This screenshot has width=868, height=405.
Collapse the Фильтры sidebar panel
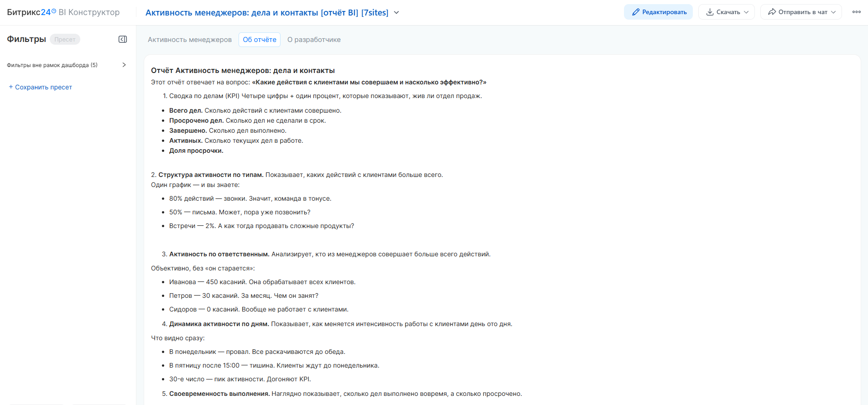123,39
